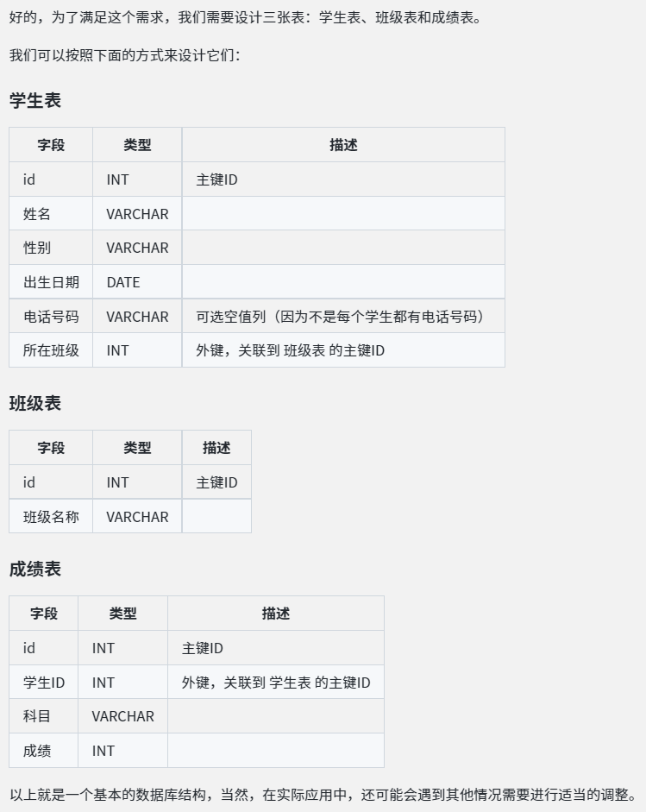Click the DATE type cell

(123, 282)
